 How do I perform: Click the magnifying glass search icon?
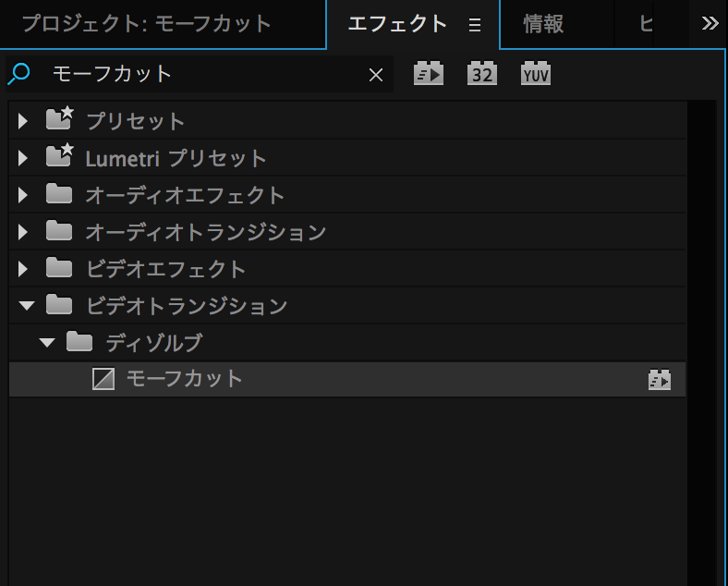(19, 74)
